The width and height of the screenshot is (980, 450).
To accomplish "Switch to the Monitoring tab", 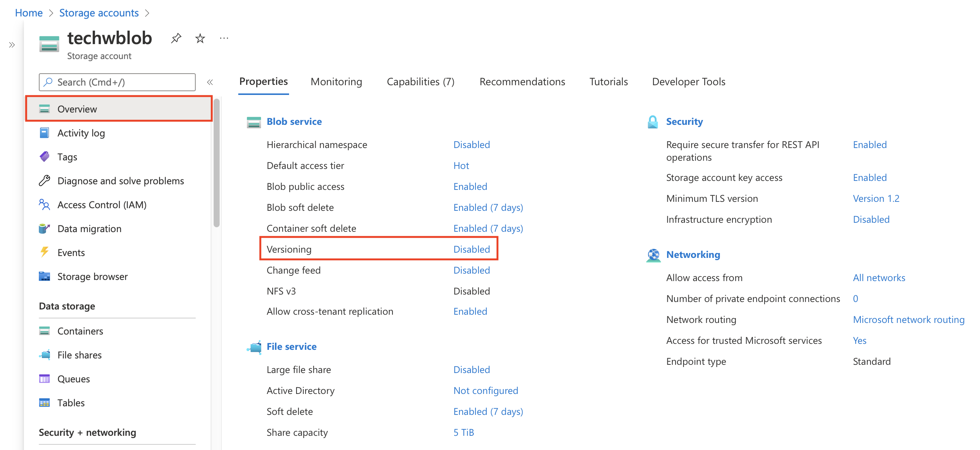I will click(336, 81).
